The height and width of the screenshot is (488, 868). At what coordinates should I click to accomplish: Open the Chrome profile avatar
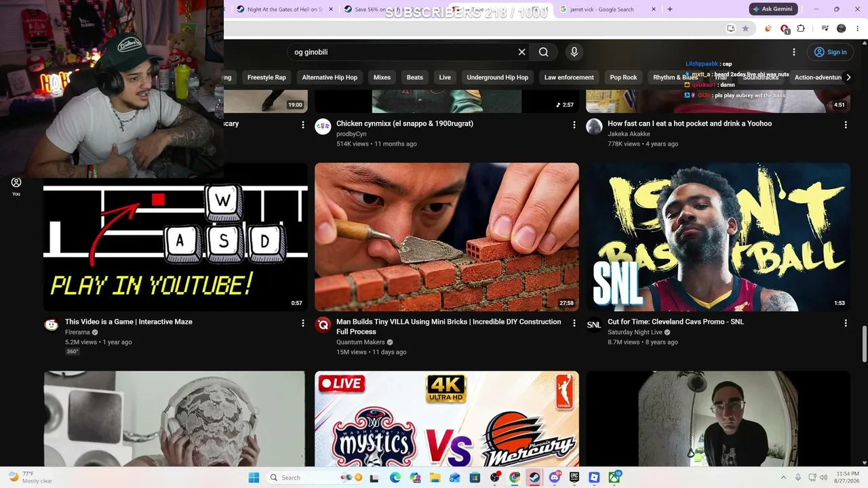(x=842, y=28)
